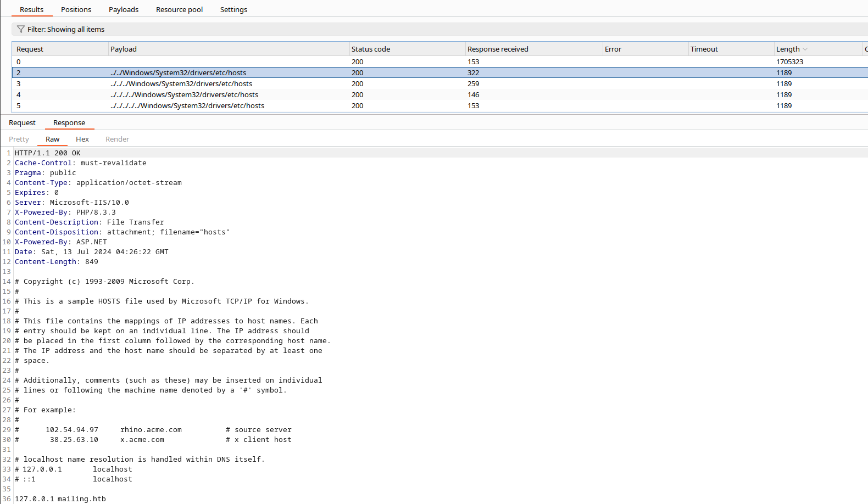Image resolution: width=868 pixels, height=504 pixels.
Task: Go to Resource pool tab
Action: pos(180,9)
